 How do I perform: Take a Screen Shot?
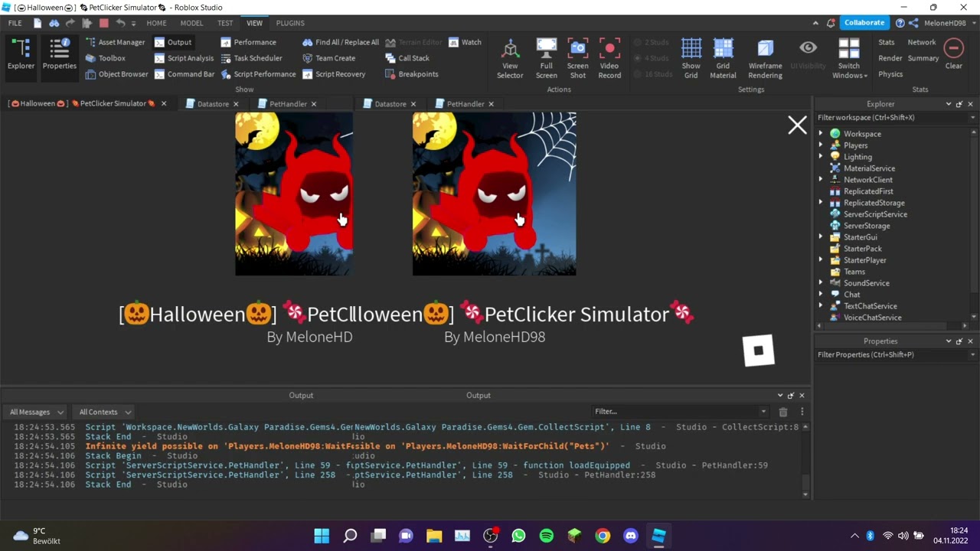578,58
